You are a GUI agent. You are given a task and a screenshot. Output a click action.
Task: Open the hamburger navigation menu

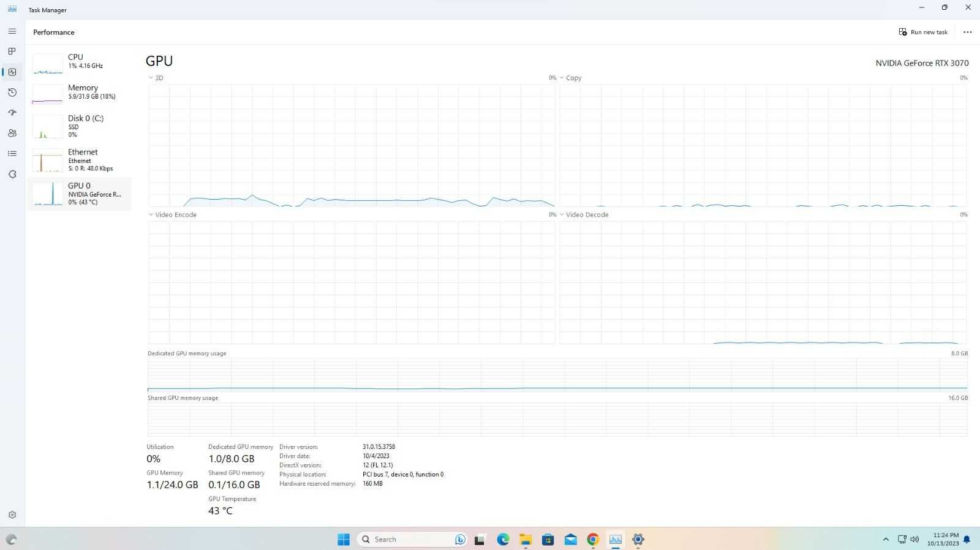pos(12,31)
